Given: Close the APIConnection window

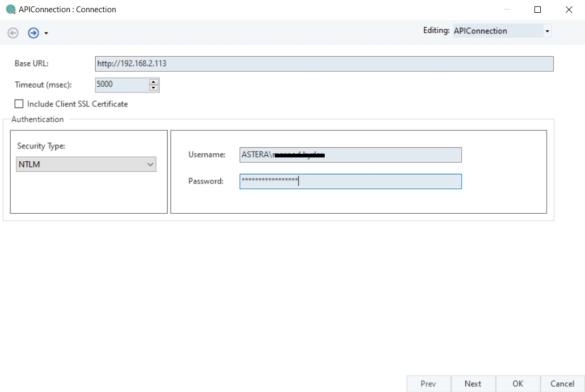Looking at the screenshot, I should click(568, 10).
